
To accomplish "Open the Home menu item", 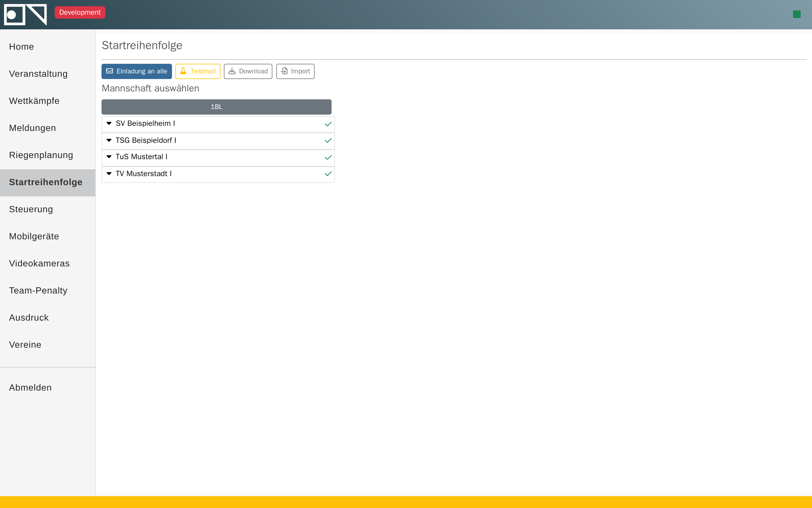I will (48, 47).
